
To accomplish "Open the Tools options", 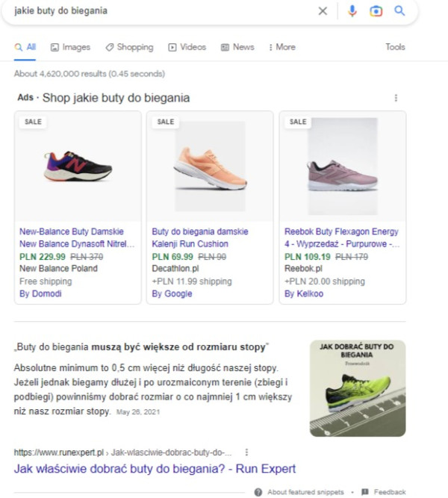I will (x=395, y=47).
